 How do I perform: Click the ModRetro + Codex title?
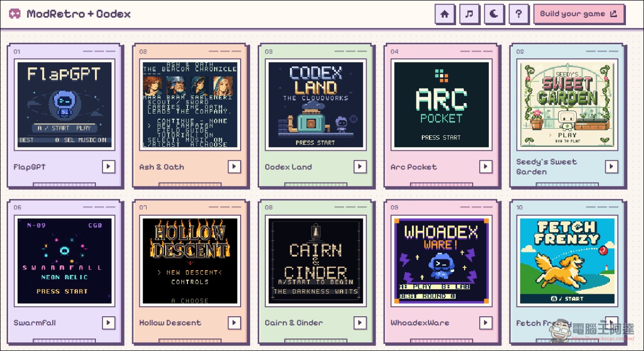79,14
